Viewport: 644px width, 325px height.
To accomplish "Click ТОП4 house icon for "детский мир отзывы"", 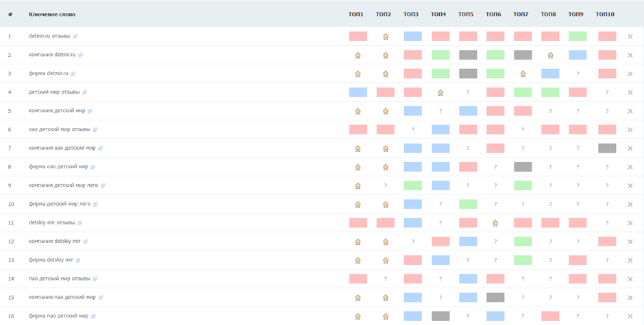I will coord(441,92).
